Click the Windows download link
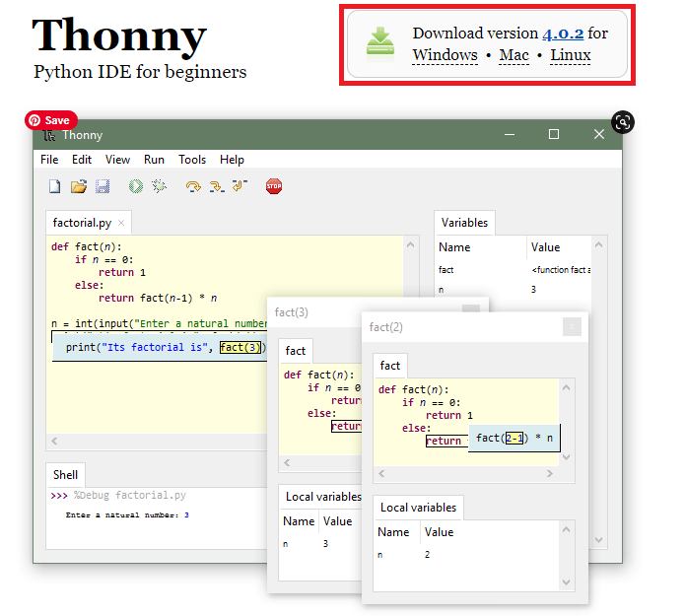The image size is (685, 616). [445, 55]
